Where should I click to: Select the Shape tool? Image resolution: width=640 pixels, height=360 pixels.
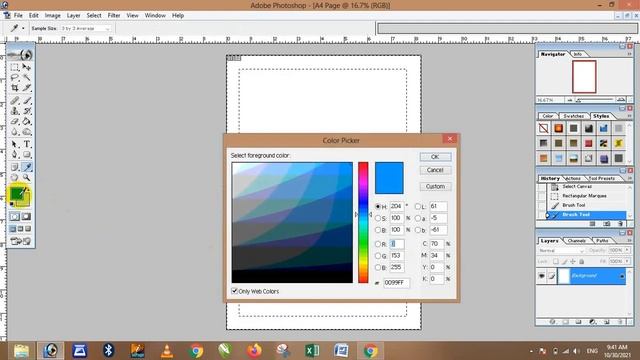(x=27, y=155)
